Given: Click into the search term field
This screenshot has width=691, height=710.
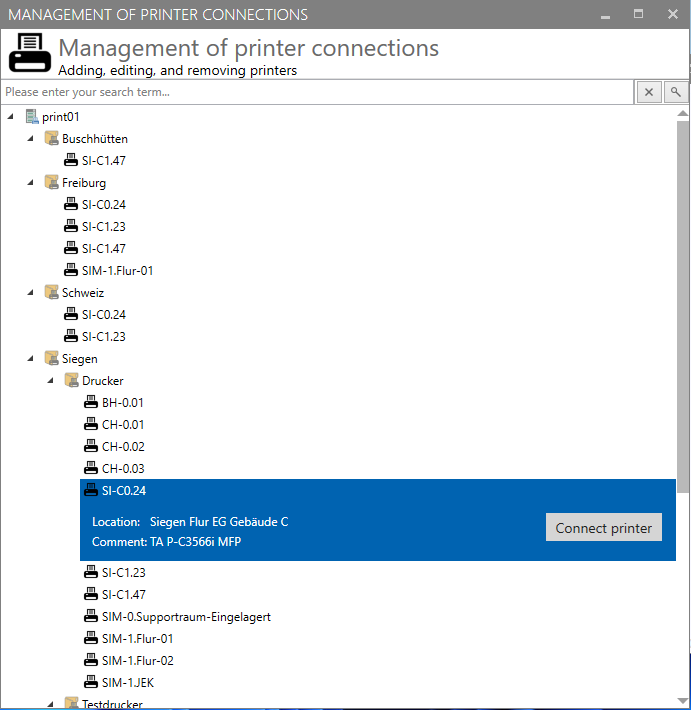Looking at the screenshot, I should (x=317, y=92).
